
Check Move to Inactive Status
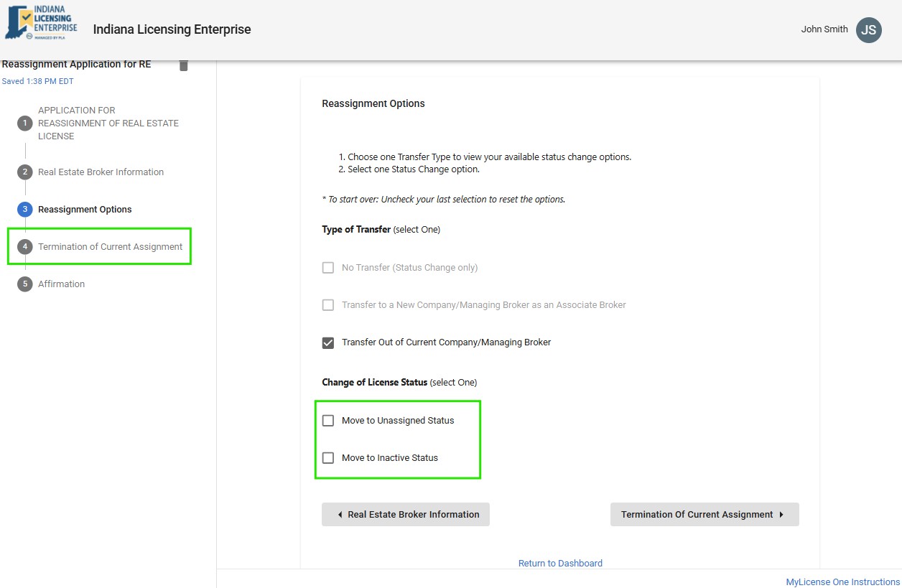pyautogui.click(x=328, y=458)
